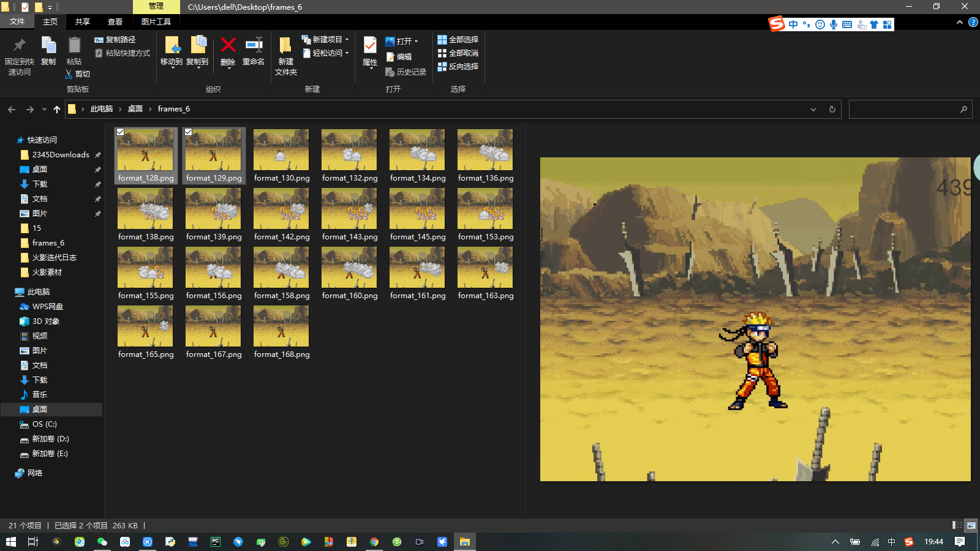Uncheck the format_128.png checkbox
This screenshot has width=980, height=551.
121,132
